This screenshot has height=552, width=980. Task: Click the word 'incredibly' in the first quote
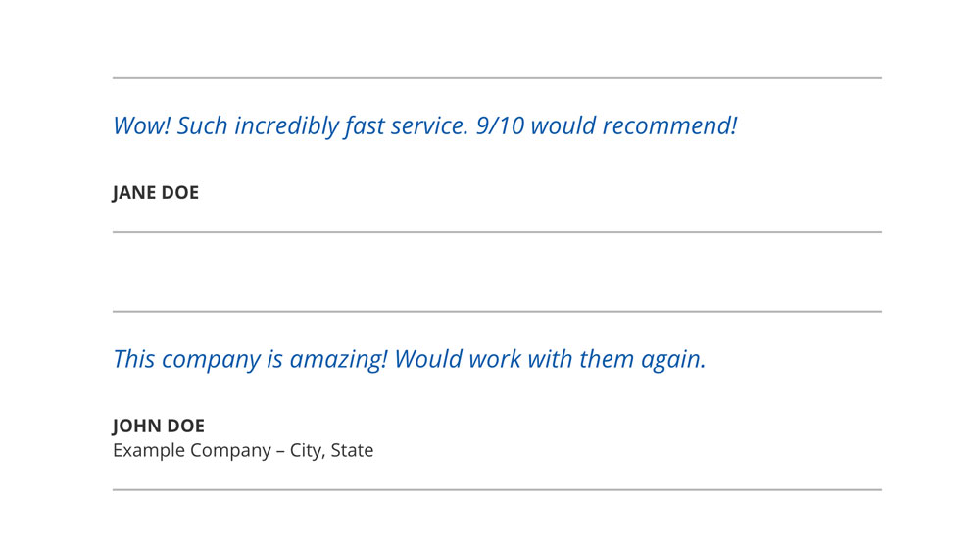287,126
